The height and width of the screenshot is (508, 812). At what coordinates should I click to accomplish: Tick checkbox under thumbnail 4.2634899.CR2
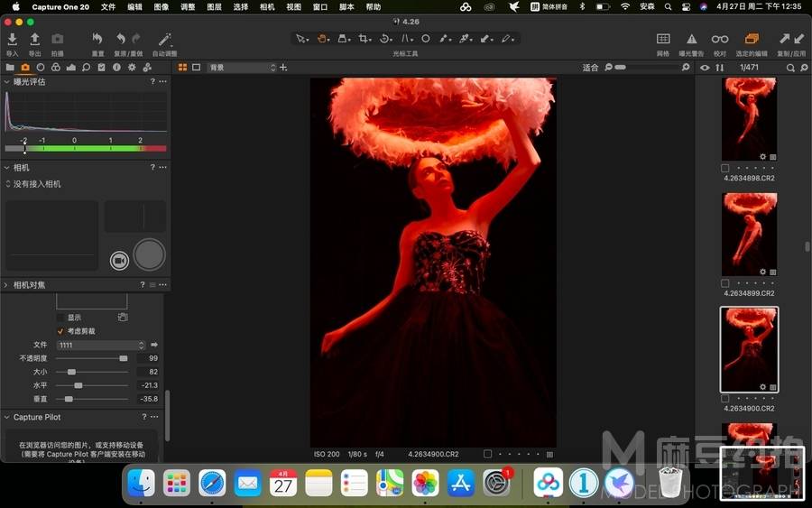(x=725, y=283)
